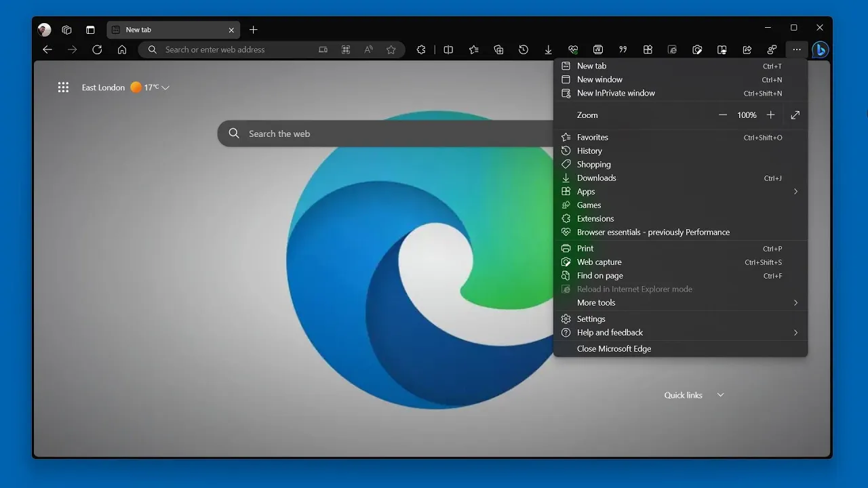868x488 pixels.
Task: Create QR code for this page
Action: (346, 49)
